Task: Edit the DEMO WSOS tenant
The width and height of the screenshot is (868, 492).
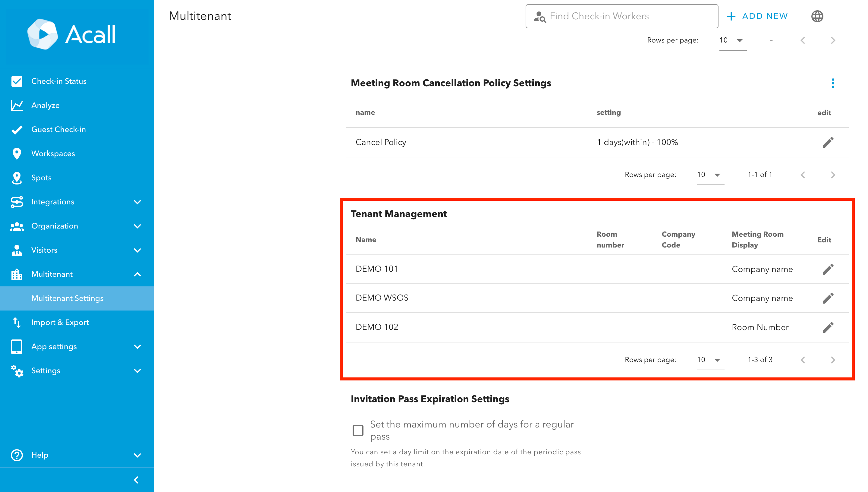Action: [x=828, y=298]
